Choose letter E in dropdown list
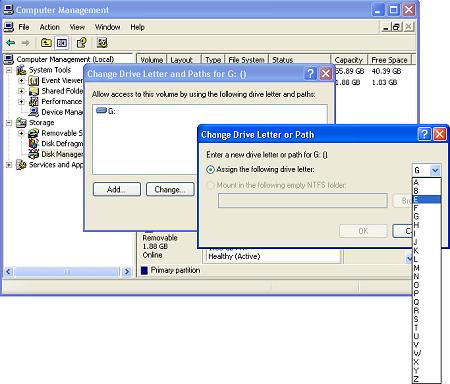 tap(427, 199)
